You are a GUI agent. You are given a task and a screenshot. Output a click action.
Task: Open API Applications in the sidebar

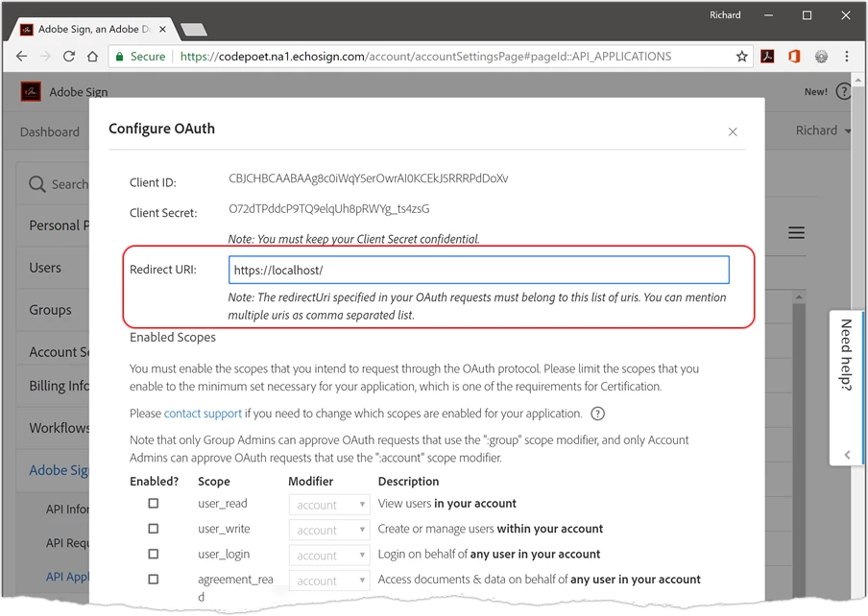(67, 577)
